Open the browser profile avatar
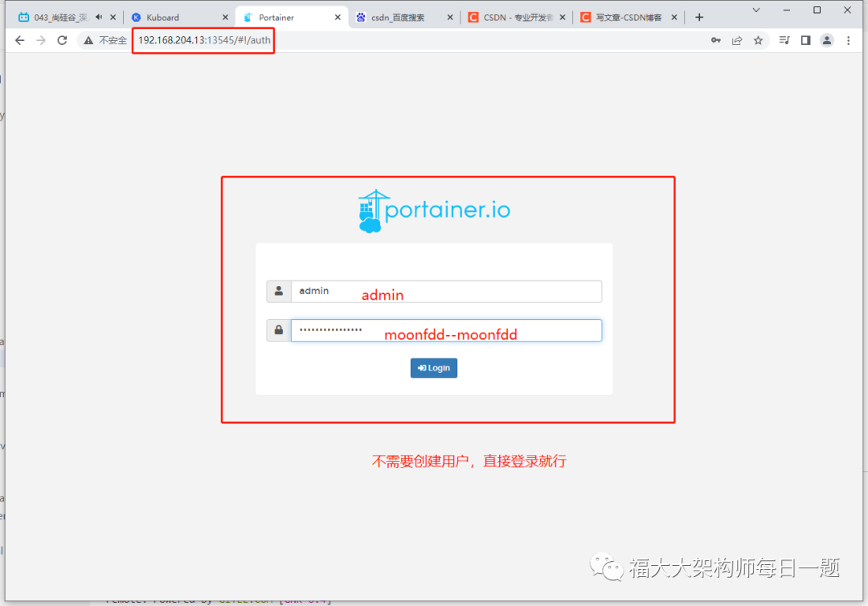The image size is (868, 606). [826, 40]
